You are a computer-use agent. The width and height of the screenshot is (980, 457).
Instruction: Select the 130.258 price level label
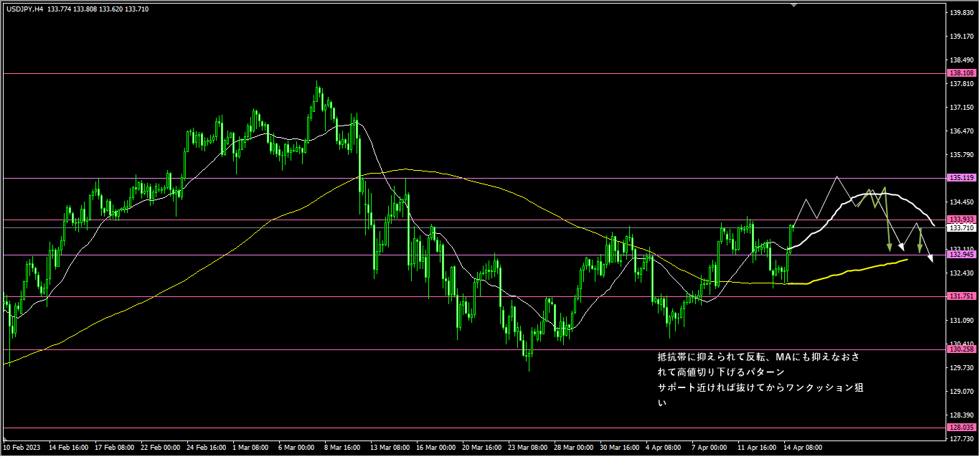[961, 349]
